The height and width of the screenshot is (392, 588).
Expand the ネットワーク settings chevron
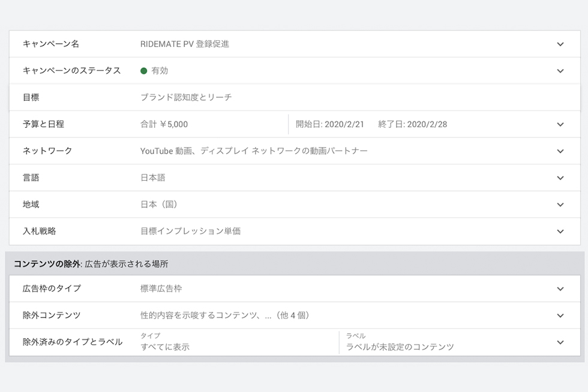pyautogui.click(x=560, y=151)
